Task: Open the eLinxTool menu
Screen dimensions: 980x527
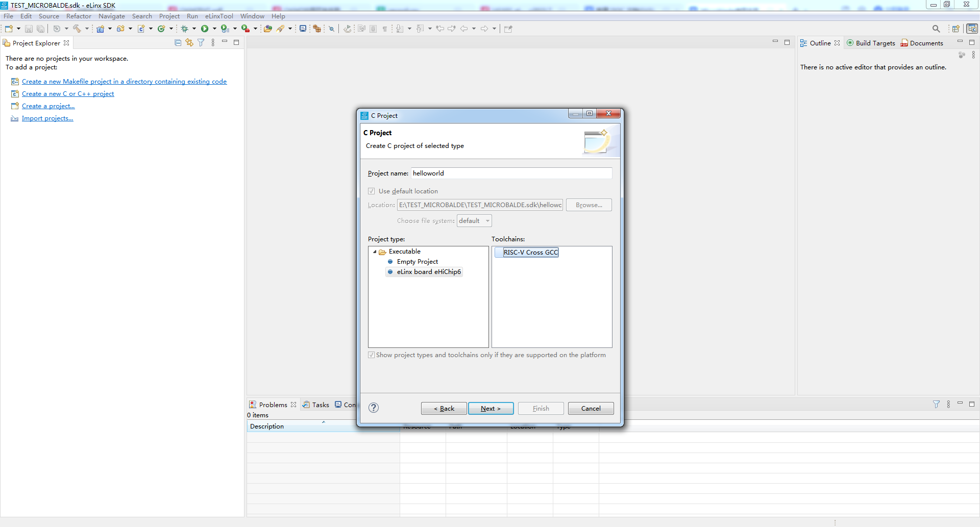Action: coord(219,16)
